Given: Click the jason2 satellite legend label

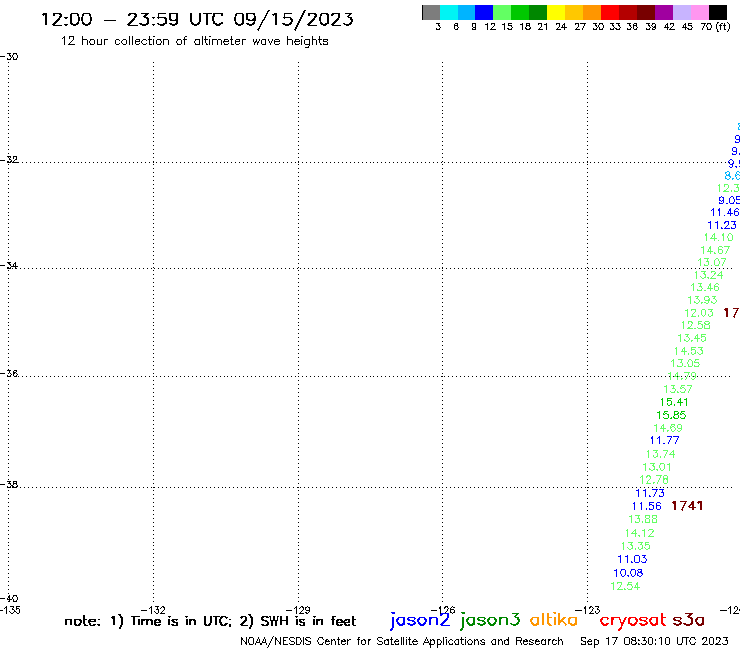Looking at the screenshot, I should [x=420, y=620].
